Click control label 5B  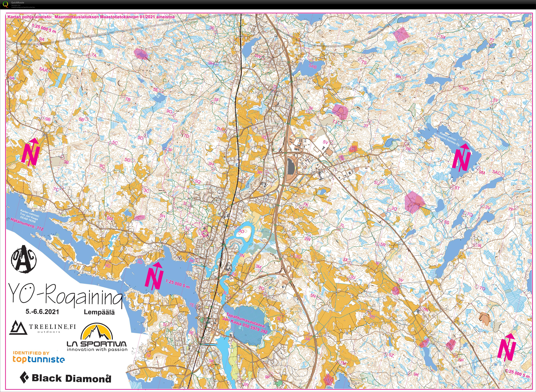81,119
